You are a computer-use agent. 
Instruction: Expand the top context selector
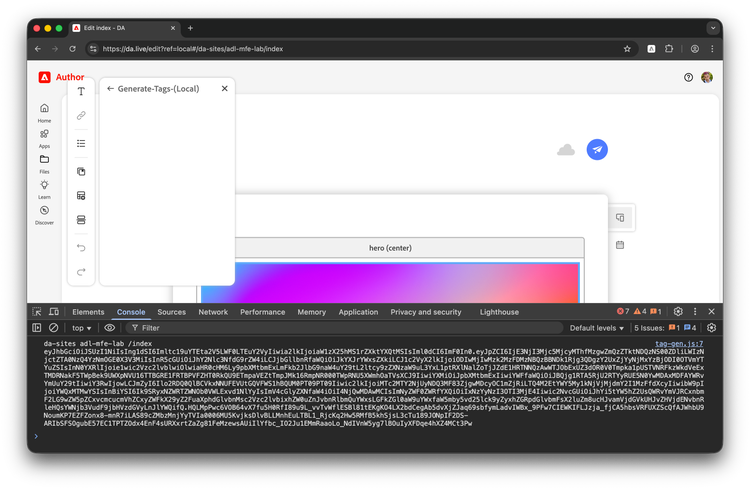tap(82, 328)
